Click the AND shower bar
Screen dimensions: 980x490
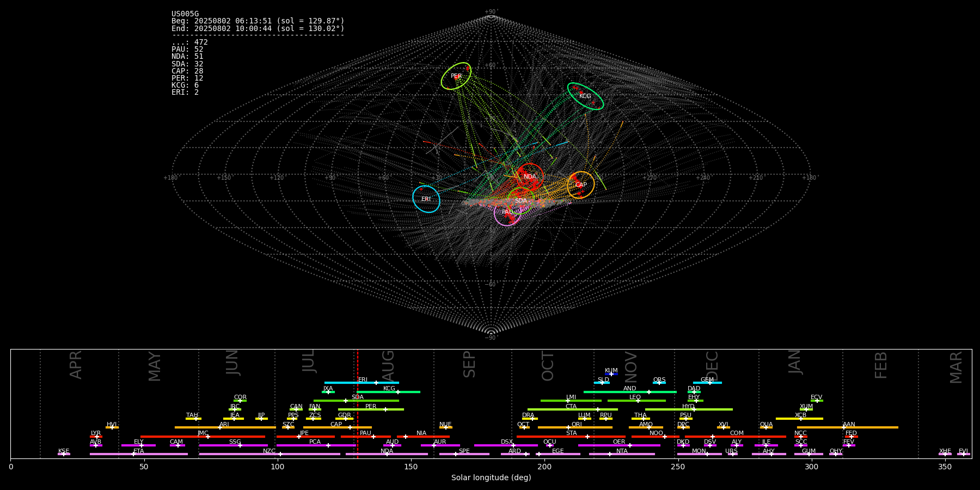[x=630, y=391]
